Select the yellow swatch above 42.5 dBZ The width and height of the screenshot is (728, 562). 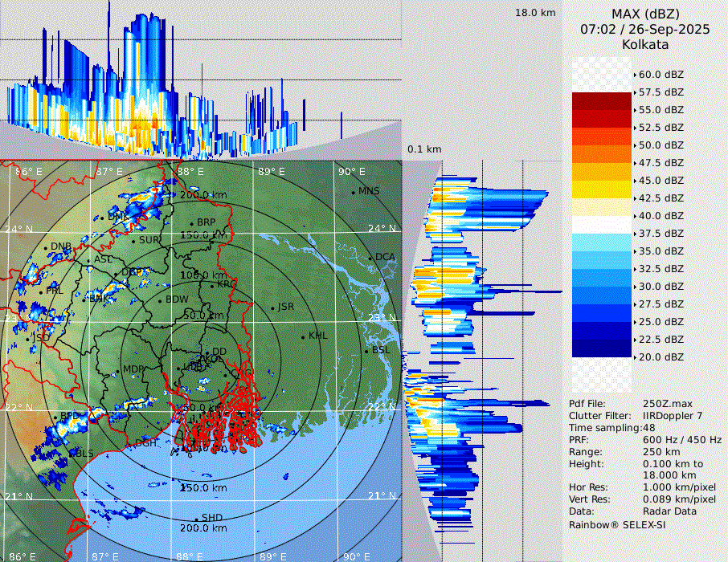[x=602, y=189]
